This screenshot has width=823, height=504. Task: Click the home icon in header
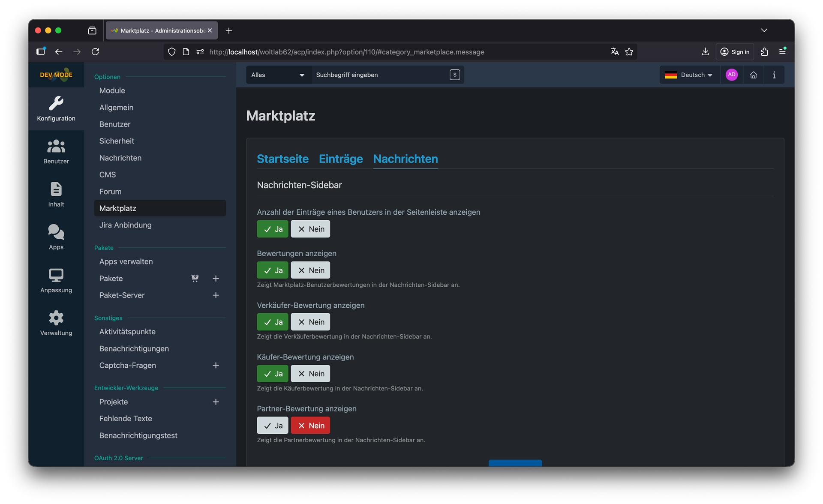753,75
